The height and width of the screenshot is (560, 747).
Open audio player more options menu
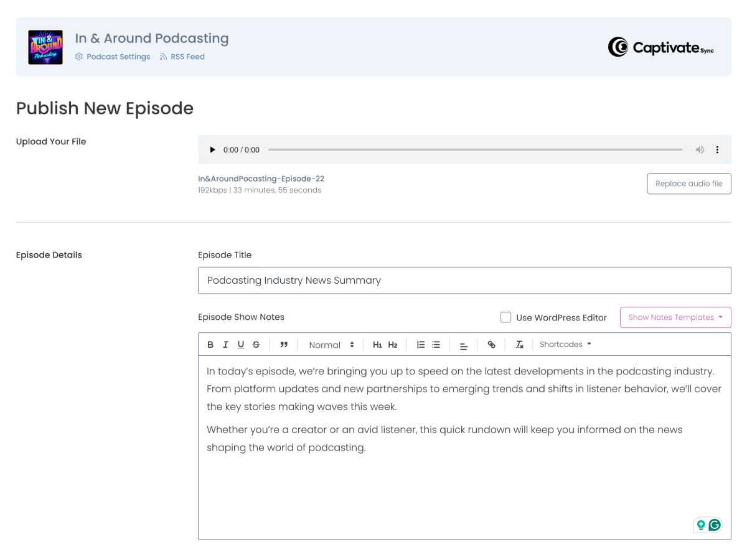tap(717, 150)
